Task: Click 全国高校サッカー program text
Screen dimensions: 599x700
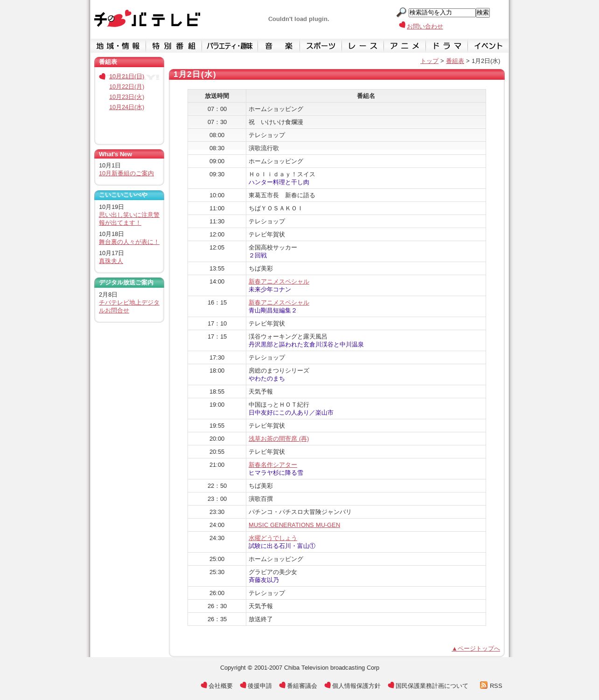Action: 273,248
